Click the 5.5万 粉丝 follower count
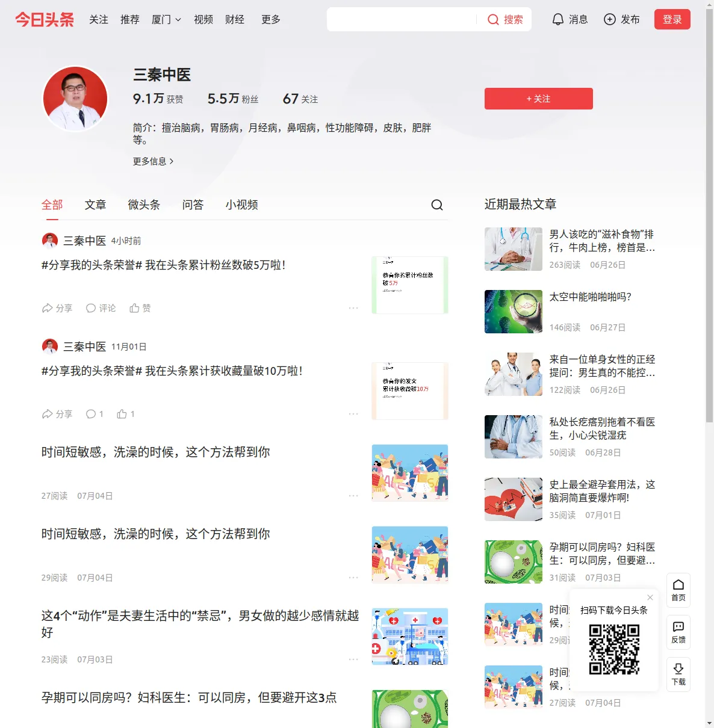 click(233, 99)
